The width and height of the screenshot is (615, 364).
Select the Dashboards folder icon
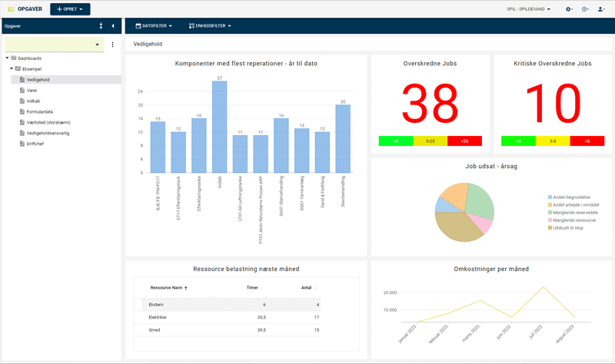coord(14,58)
